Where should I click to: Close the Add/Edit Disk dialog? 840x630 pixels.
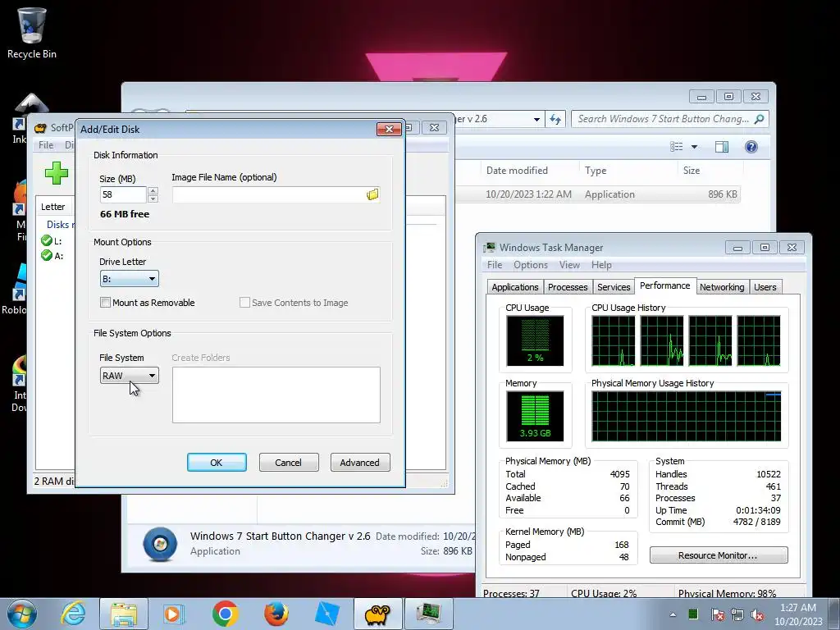pos(389,129)
